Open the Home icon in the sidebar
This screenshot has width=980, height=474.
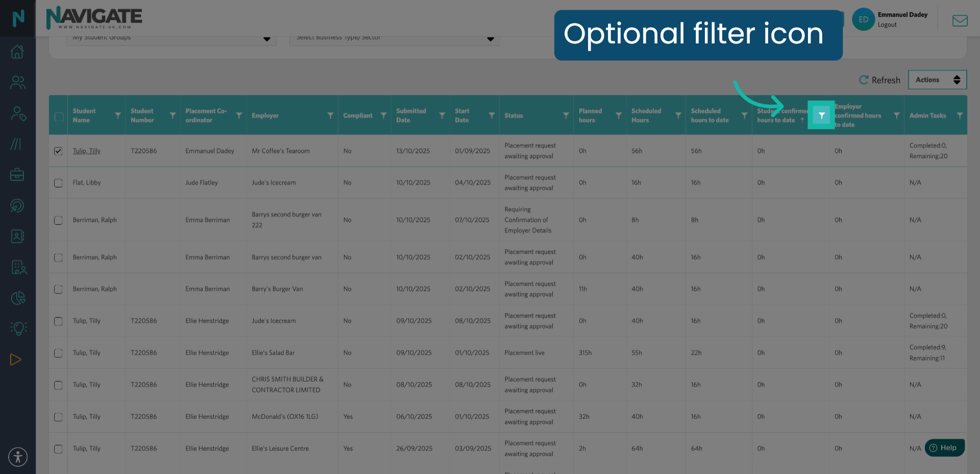[17, 52]
